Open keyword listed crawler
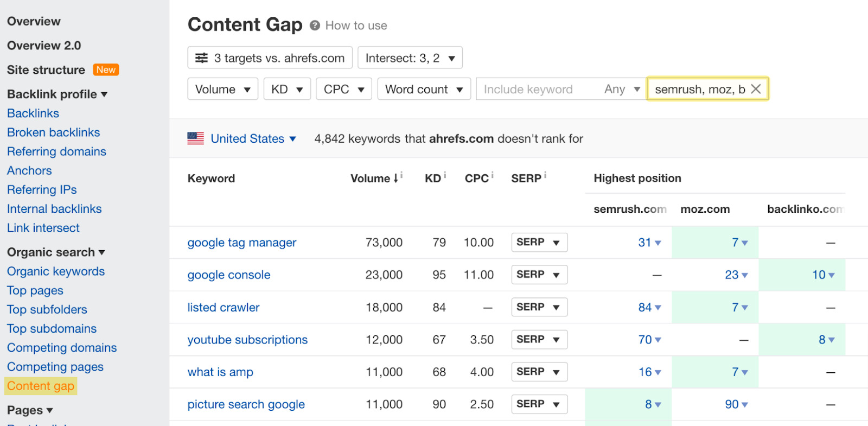The width and height of the screenshot is (868, 426). [224, 307]
